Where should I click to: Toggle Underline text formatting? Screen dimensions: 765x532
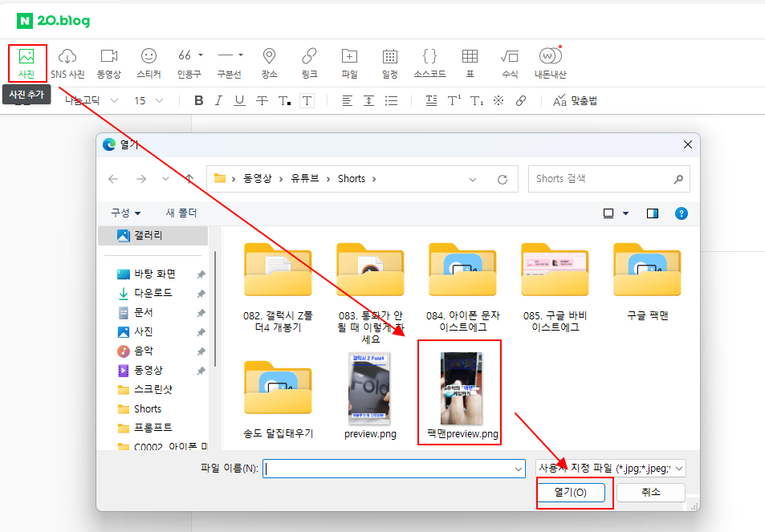pyautogui.click(x=239, y=100)
